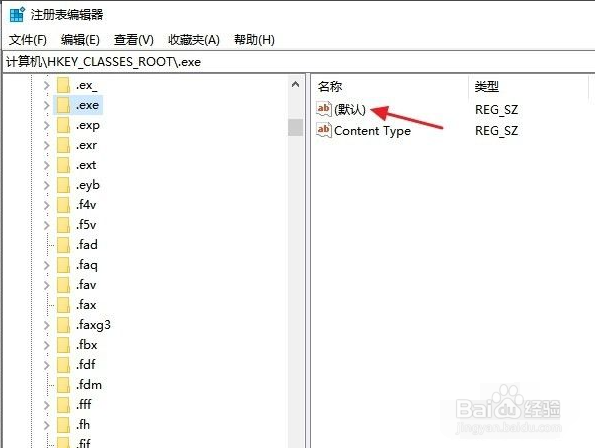Open the 帮助(H) menu
This screenshot has width=595, height=448.
click(x=254, y=40)
